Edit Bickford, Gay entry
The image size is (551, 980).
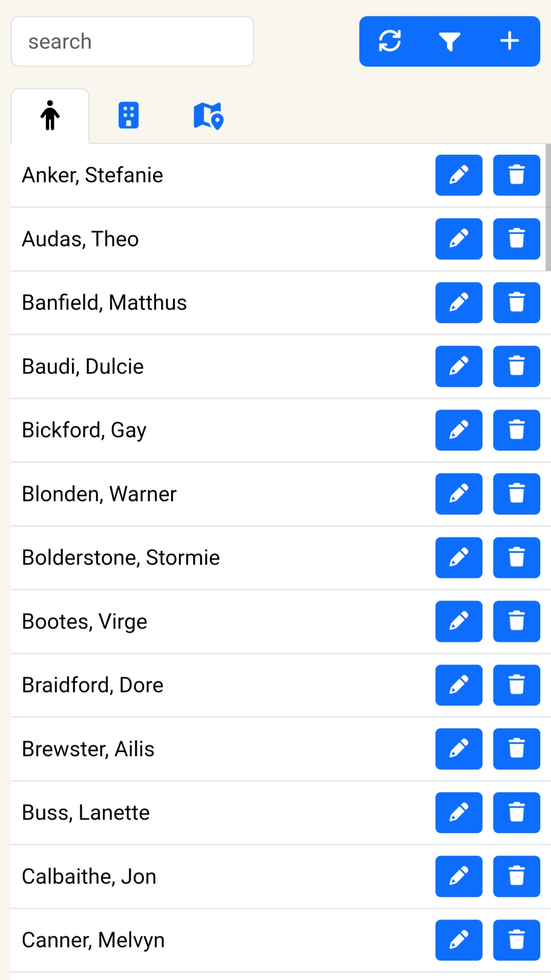click(458, 430)
